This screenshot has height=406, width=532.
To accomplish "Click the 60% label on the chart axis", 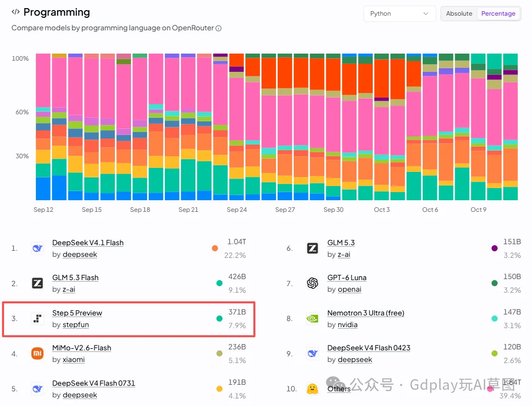I will click(22, 112).
